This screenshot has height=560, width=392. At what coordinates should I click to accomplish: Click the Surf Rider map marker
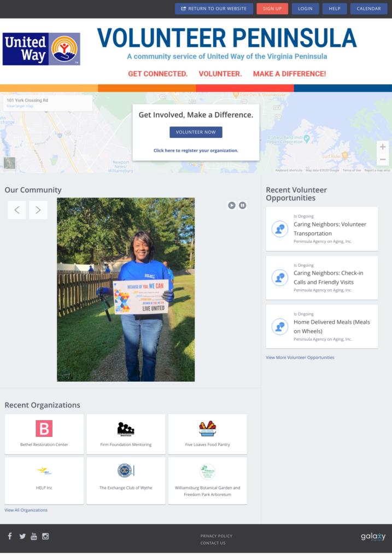click(345, 155)
